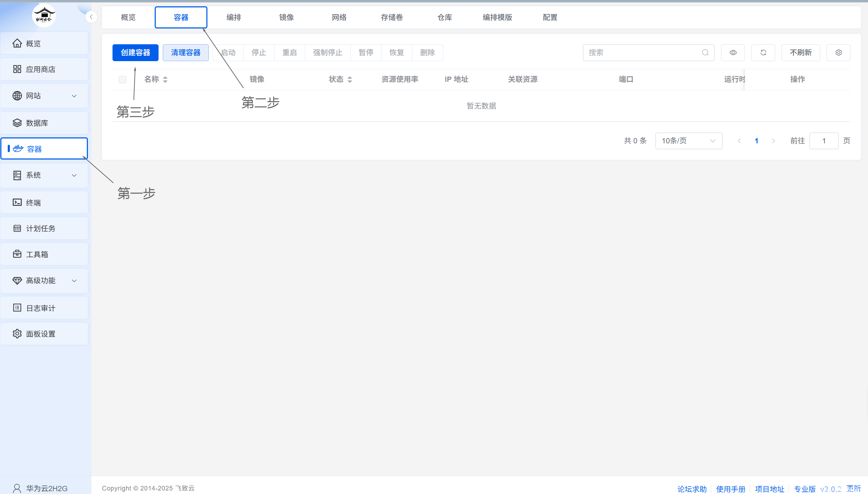Click the 恢复 button
Viewport: 868px width, 494px height.
[397, 53]
